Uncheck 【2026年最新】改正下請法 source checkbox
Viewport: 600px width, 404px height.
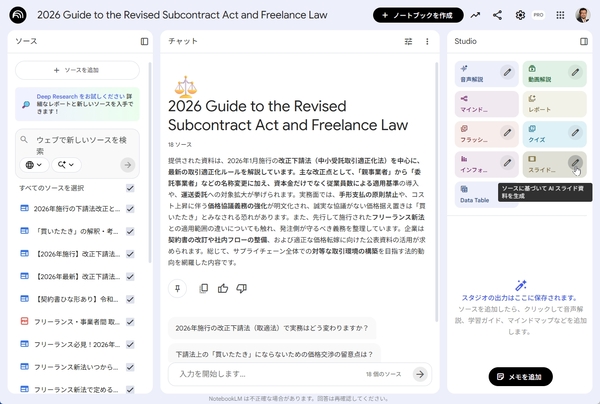(x=130, y=277)
